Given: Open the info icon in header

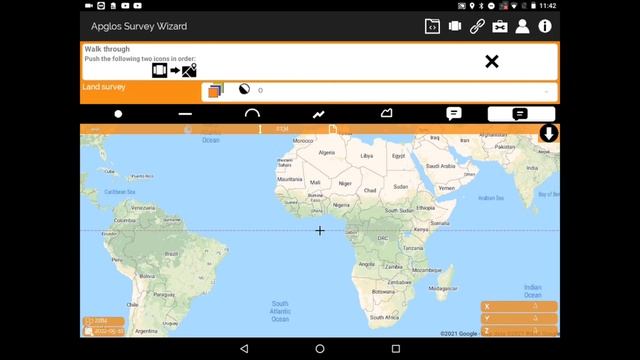Looking at the screenshot, I should click(545, 26).
